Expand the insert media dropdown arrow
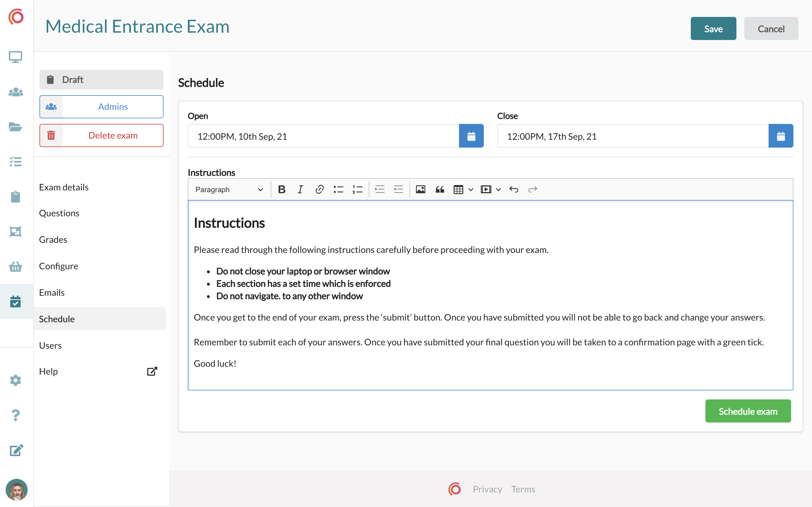 pos(498,190)
